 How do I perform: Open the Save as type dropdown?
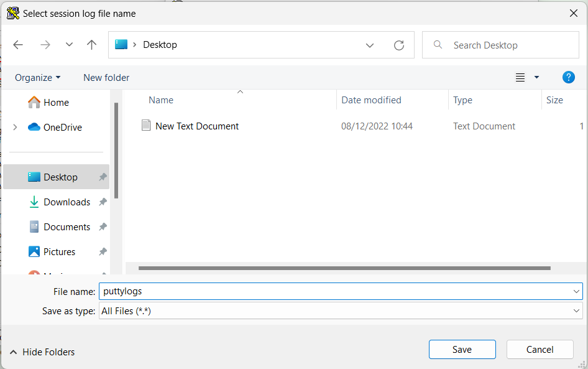tap(576, 311)
